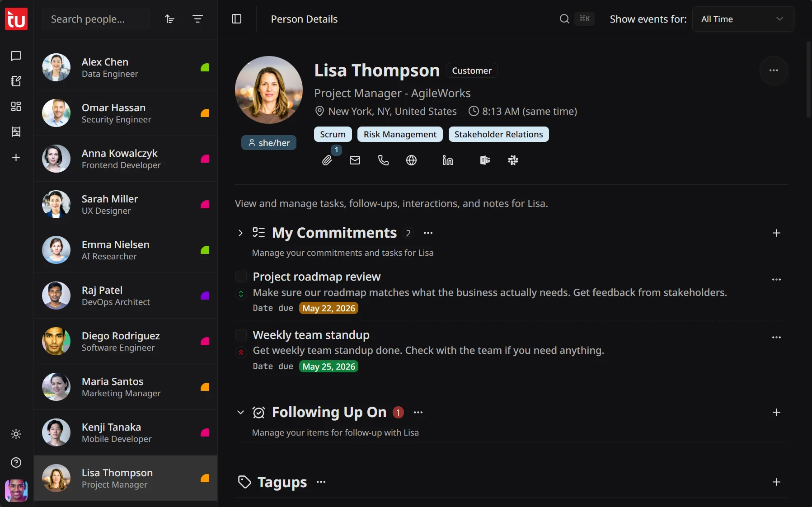Select Sarah Miller in the people list
This screenshot has width=812, height=507.
pyautogui.click(x=126, y=204)
